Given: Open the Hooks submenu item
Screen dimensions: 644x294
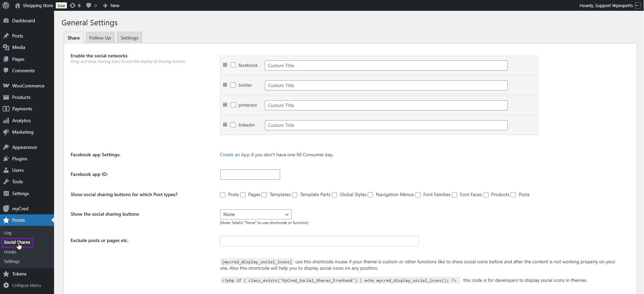Looking at the screenshot, I should pyautogui.click(x=10, y=252).
